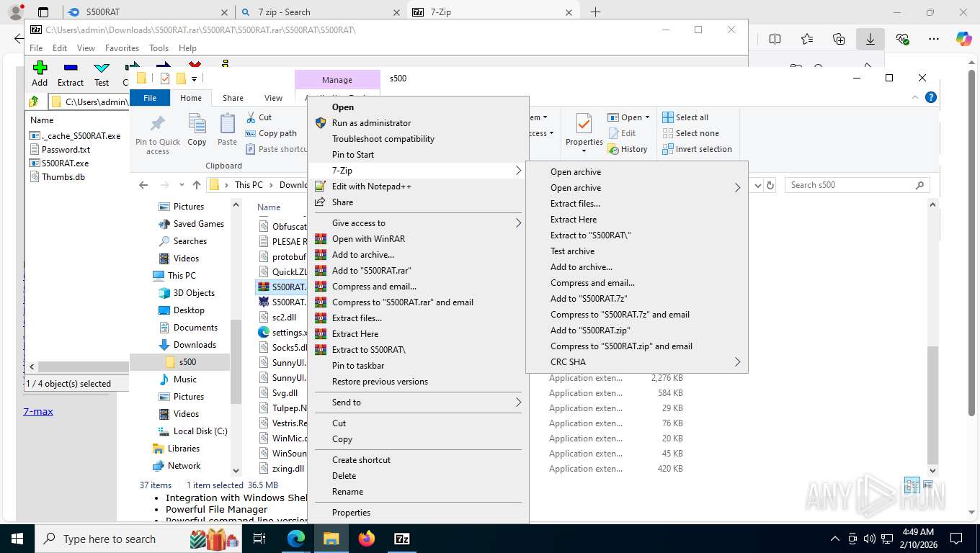Click the Properties ribbon icon
The image size is (980, 553).
[x=584, y=124]
